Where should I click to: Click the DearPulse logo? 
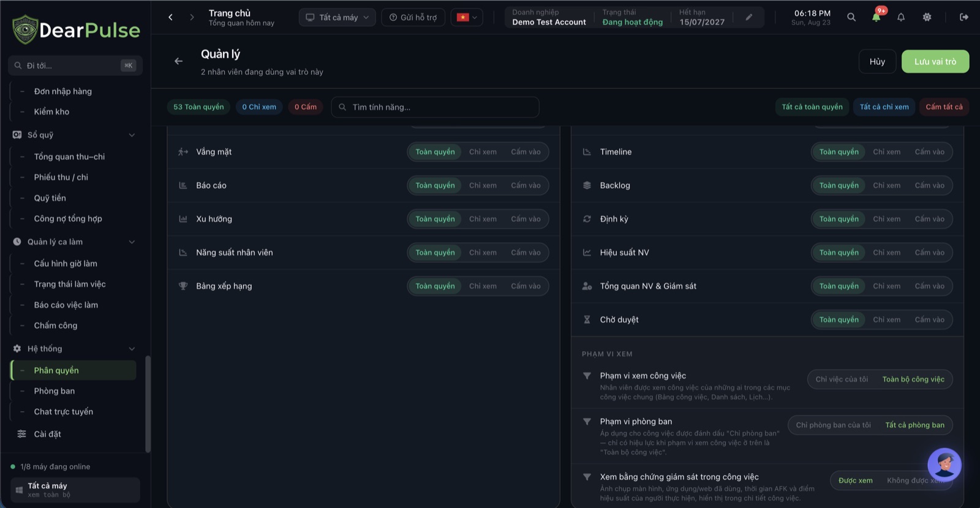click(77, 29)
